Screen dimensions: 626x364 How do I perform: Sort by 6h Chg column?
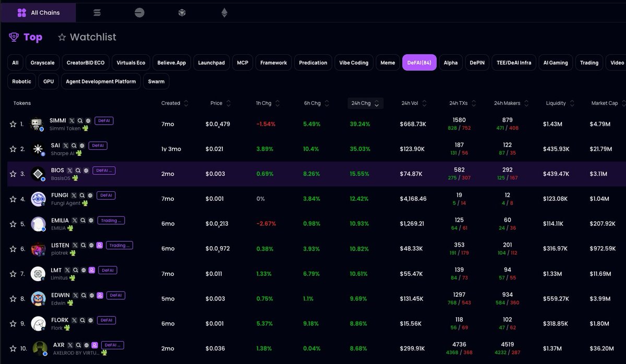coord(327,103)
